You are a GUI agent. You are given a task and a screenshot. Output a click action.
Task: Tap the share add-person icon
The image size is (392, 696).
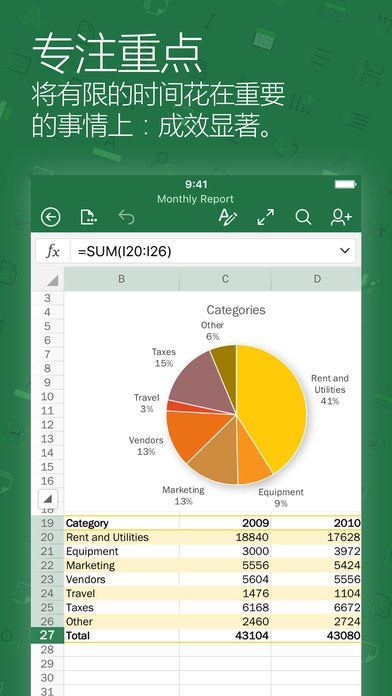[341, 217]
